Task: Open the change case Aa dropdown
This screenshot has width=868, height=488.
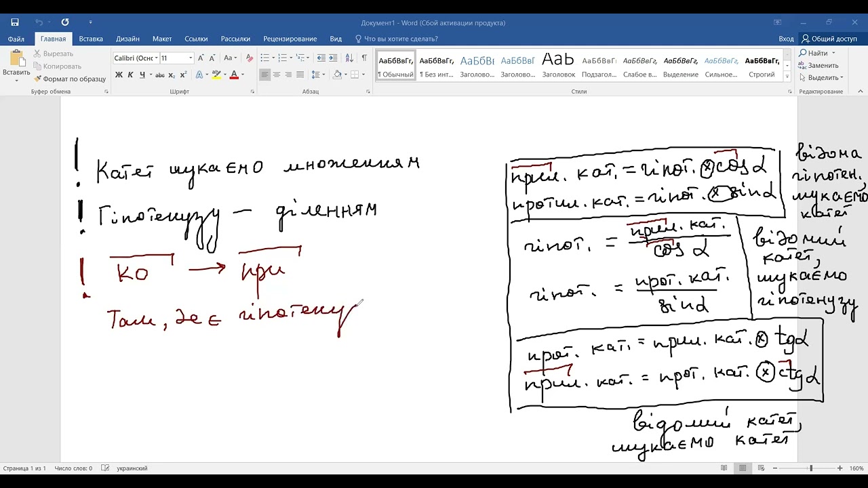Action: point(230,58)
